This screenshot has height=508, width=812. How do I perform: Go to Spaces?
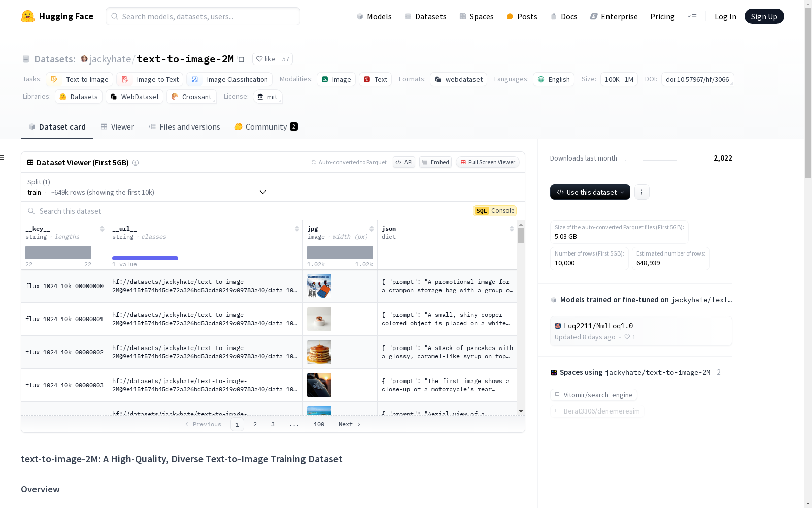click(477, 16)
